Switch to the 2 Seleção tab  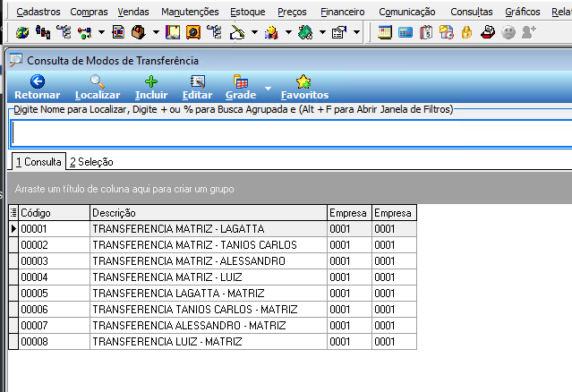click(91, 161)
